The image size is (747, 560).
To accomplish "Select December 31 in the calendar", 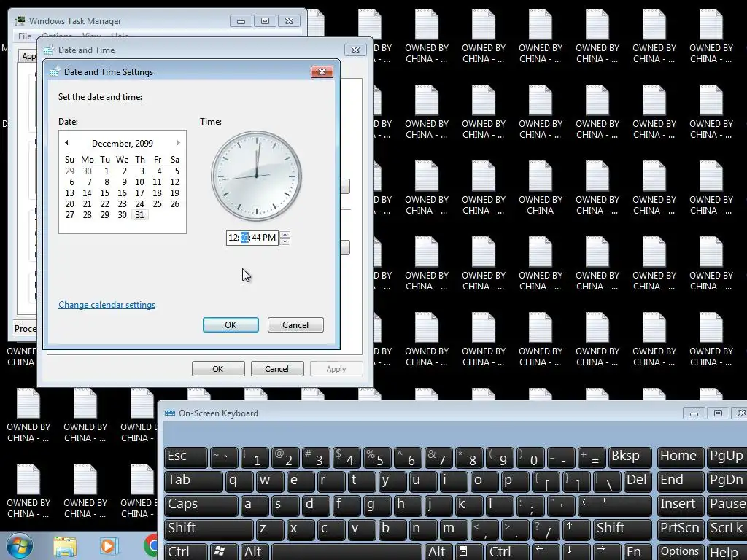I will [x=139, y=215].
